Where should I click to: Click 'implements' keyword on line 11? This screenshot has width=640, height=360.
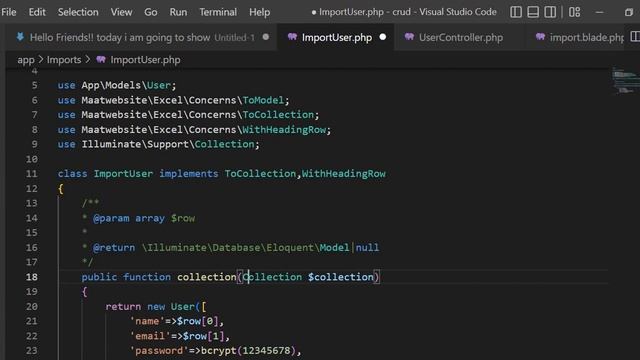(189, 173)
